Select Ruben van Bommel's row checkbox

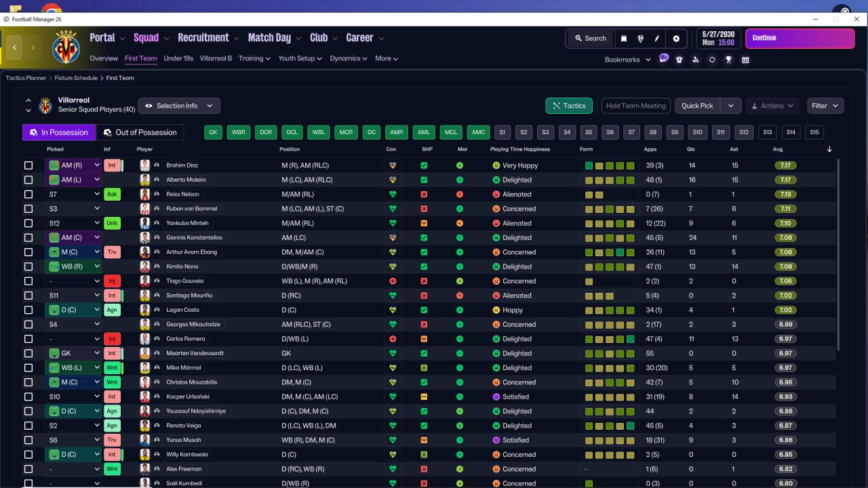click(x=28, y=209)
